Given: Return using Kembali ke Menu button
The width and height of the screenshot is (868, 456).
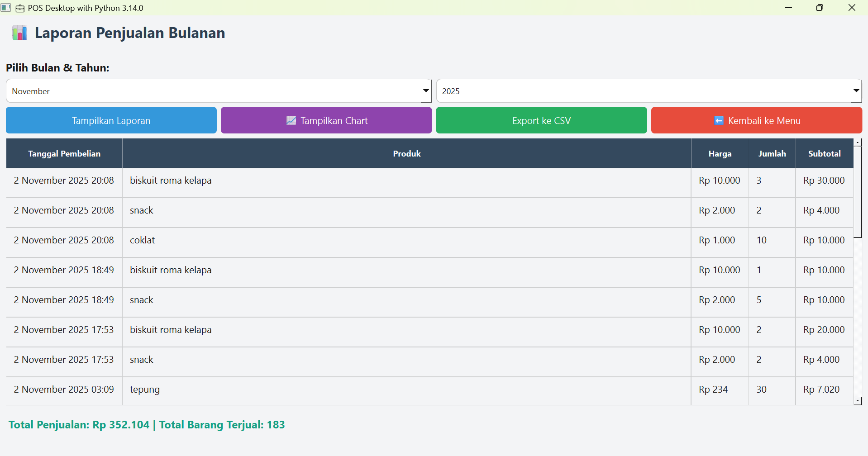Looking at the screenshot, I should (756, 120).
